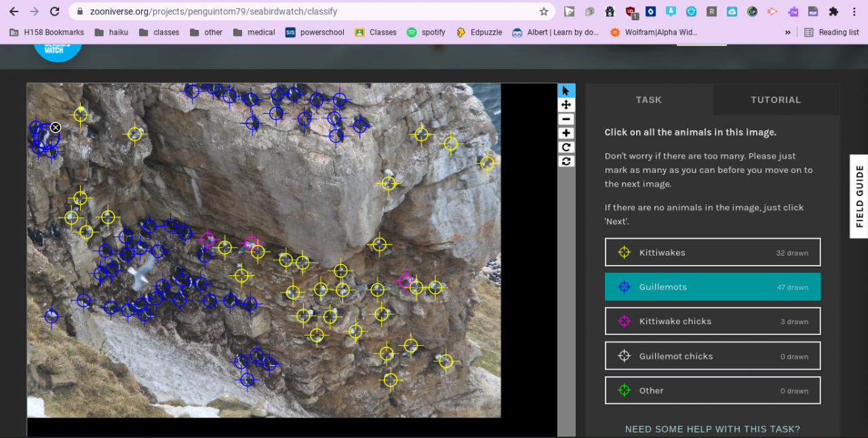
Task: Open the PDF extension icon
Action: pos(813,12)
